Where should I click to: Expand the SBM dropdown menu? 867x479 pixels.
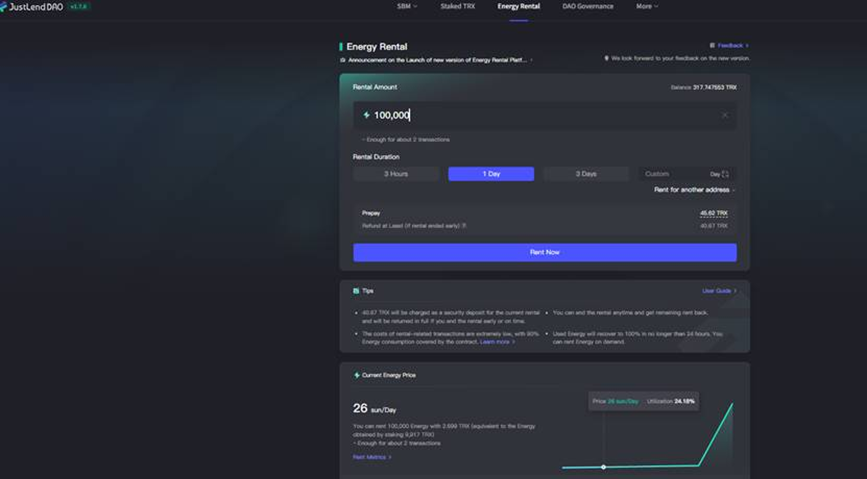tap(407, 6)
